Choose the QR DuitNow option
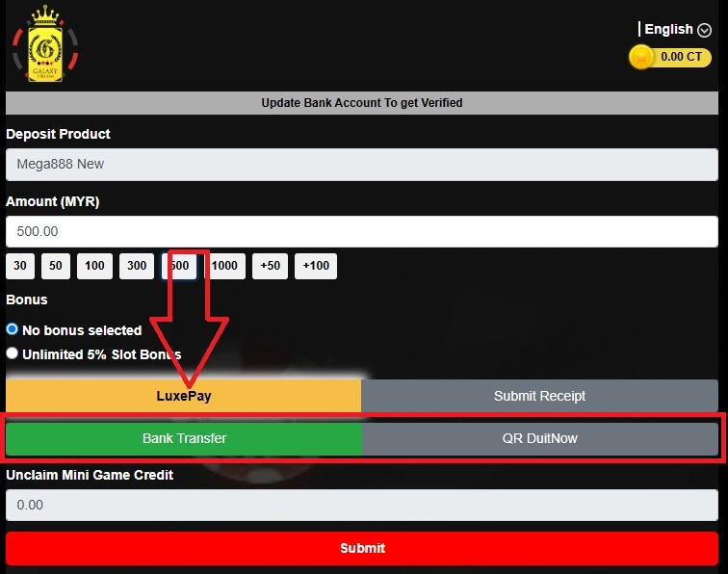The width and height of the screenshot is (728, 574). [540, 438]
